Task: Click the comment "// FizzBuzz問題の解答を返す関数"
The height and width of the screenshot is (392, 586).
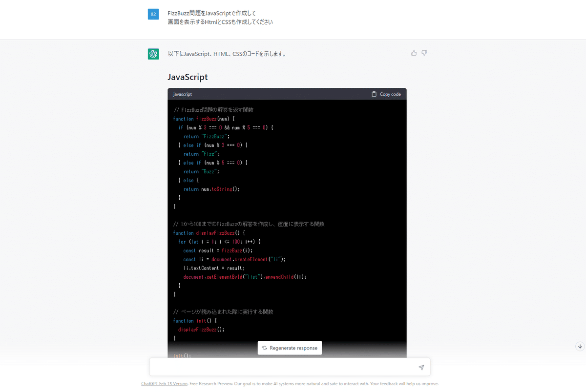Action: click(x=213, y=110)
